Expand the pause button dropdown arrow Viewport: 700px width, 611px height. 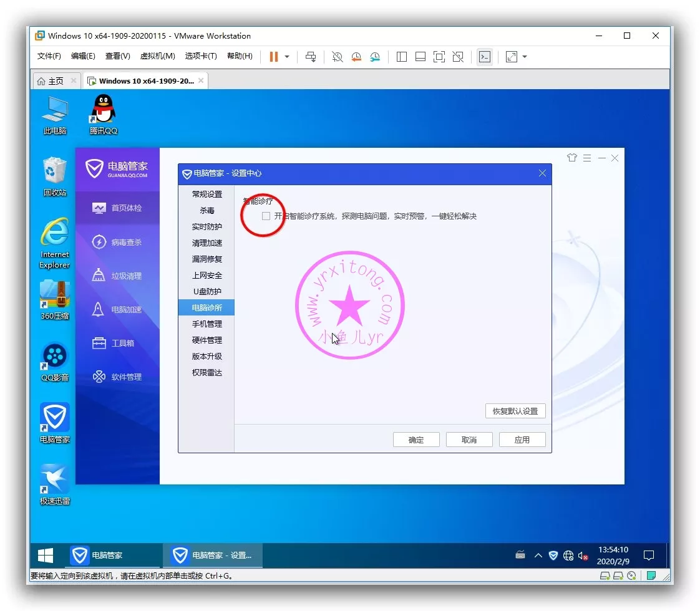(x=287, y=57)
